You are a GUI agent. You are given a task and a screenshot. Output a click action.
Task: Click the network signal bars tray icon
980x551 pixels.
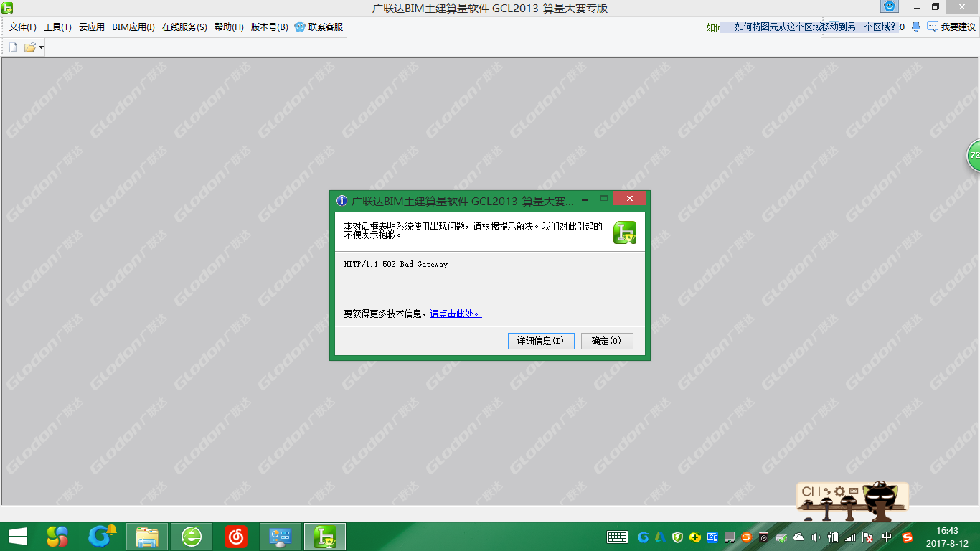850,537
